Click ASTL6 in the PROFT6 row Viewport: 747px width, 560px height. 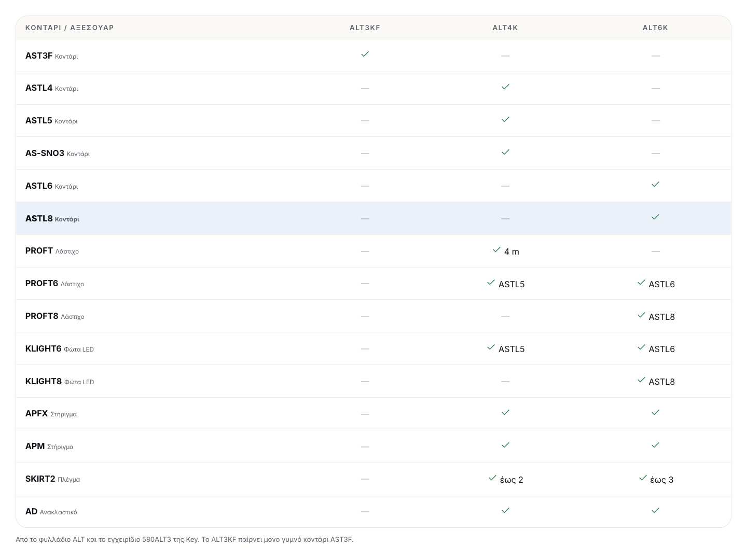point(662,284)
